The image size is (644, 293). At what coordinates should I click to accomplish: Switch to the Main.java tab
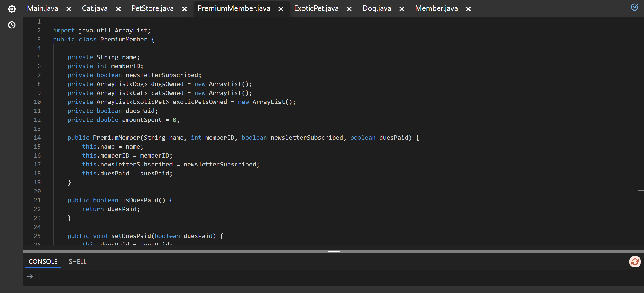(43, 8)
